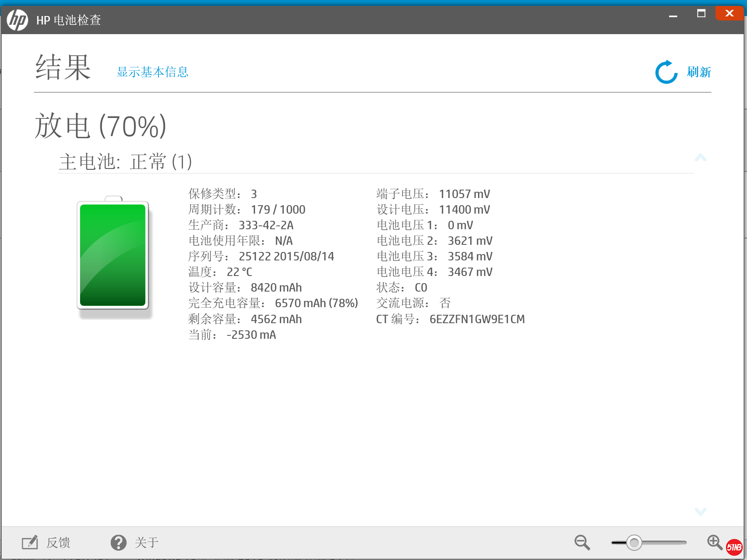Collapse the battery details with the up chevron
Viewport: 747px width, 560px height.
(x=701, y=157)
